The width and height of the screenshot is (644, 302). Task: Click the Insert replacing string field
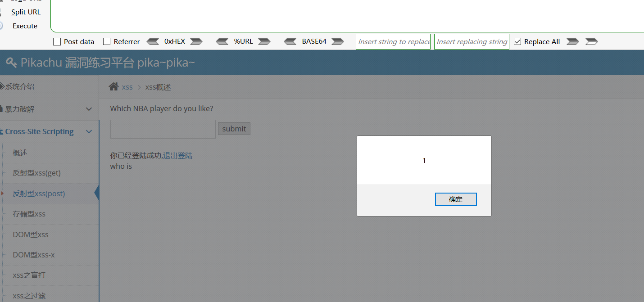(472, 41)
